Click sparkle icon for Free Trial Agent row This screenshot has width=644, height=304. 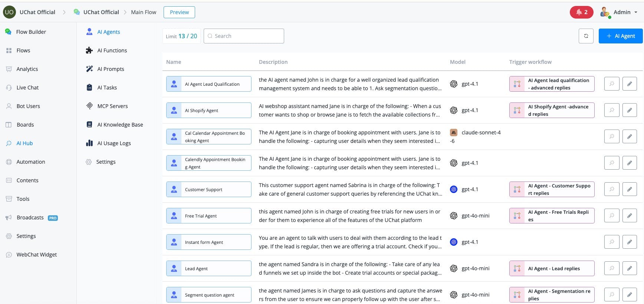click(x=612, y=216)
